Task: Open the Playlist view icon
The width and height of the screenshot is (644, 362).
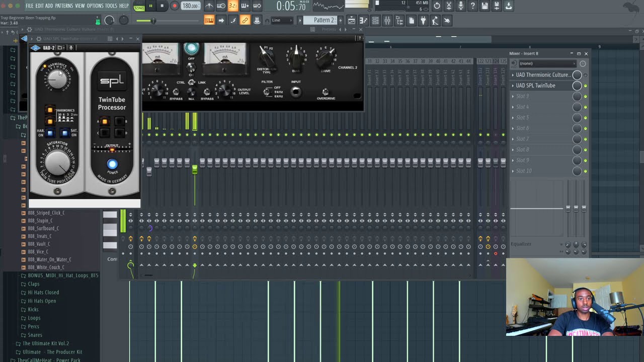Action: [351, 21]
